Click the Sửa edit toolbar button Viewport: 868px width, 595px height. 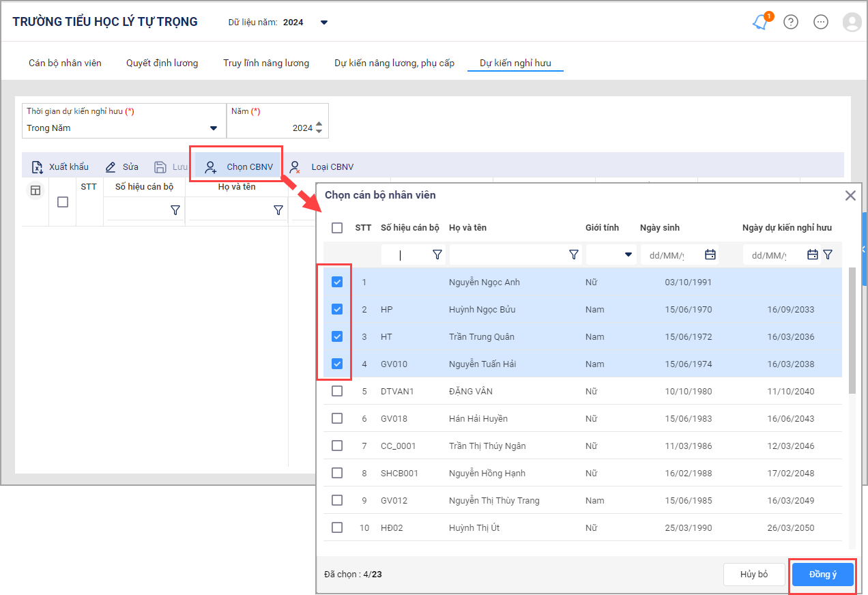(x=121, y=166)
